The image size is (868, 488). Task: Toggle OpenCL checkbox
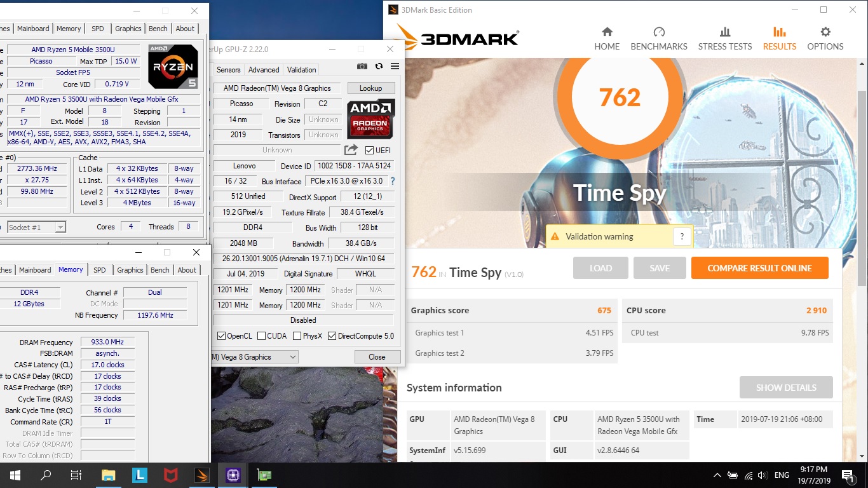click(221, 336)
